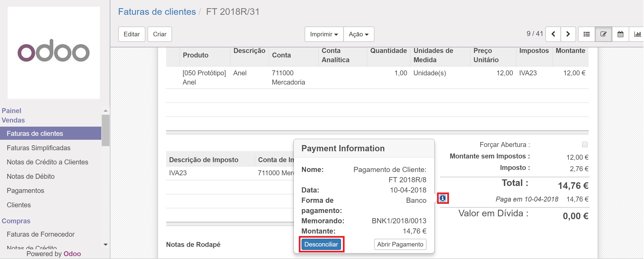Switch to form view icon
644x259 pixels.
[x=603, y=34]
